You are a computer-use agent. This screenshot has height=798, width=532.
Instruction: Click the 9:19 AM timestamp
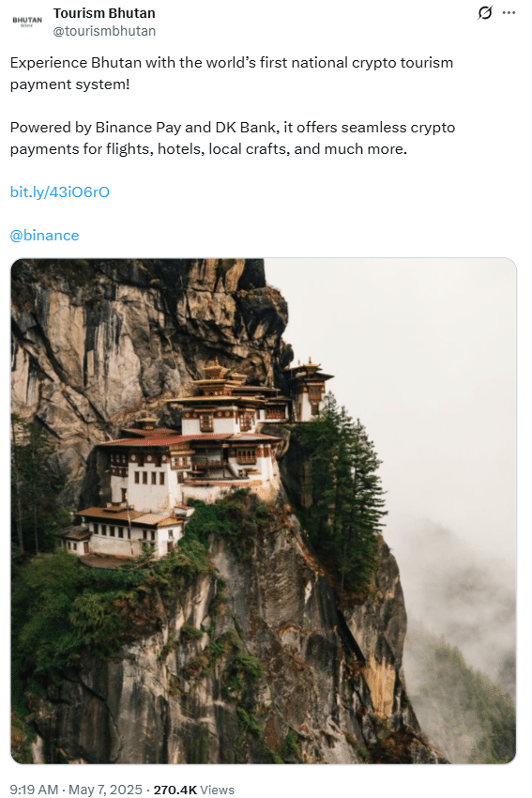tap(34, 790)
